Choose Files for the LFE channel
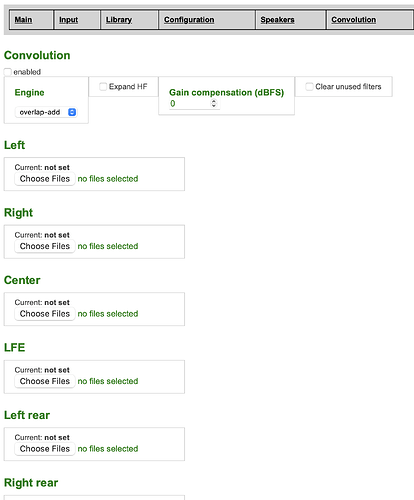Viewport: 414px width, 500px height. [45, 381]
